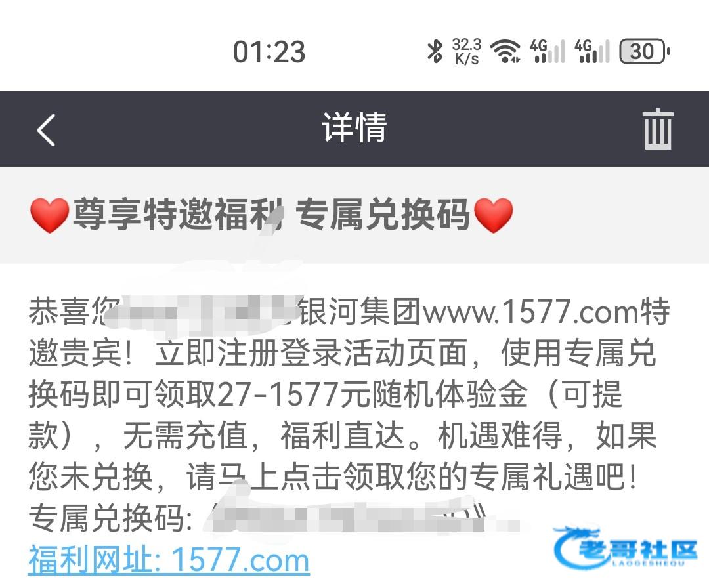Tap the 27-1577元随机体验金 text line

coord(372,393)
